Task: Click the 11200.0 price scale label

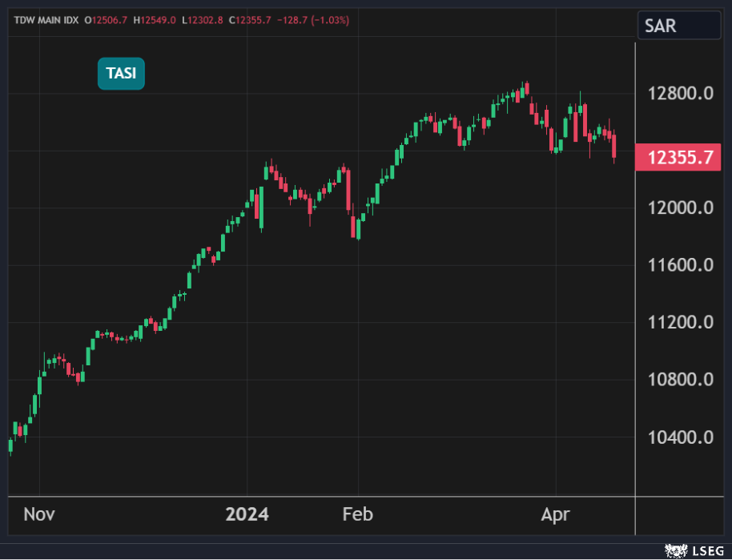Action: coord(680,323)
